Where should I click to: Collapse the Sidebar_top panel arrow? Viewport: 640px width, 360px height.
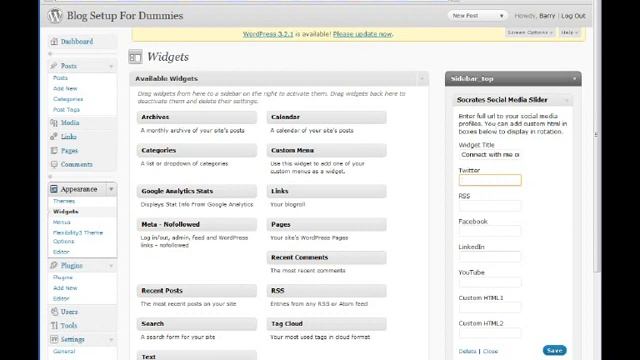point(574,79)
